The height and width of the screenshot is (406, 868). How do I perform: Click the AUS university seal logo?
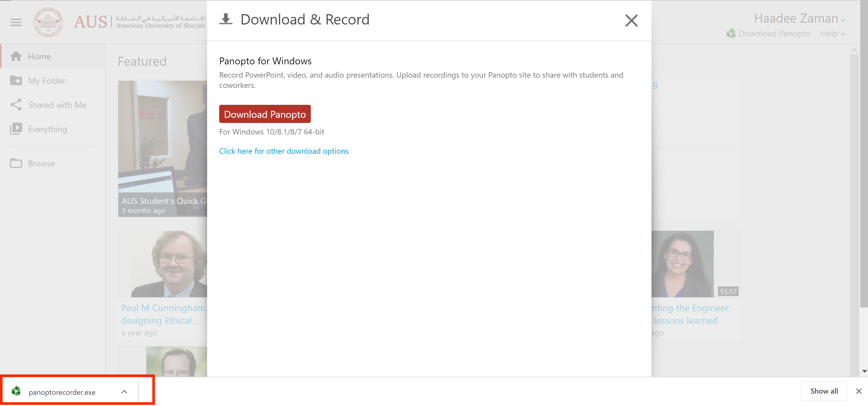click(48, 22)
